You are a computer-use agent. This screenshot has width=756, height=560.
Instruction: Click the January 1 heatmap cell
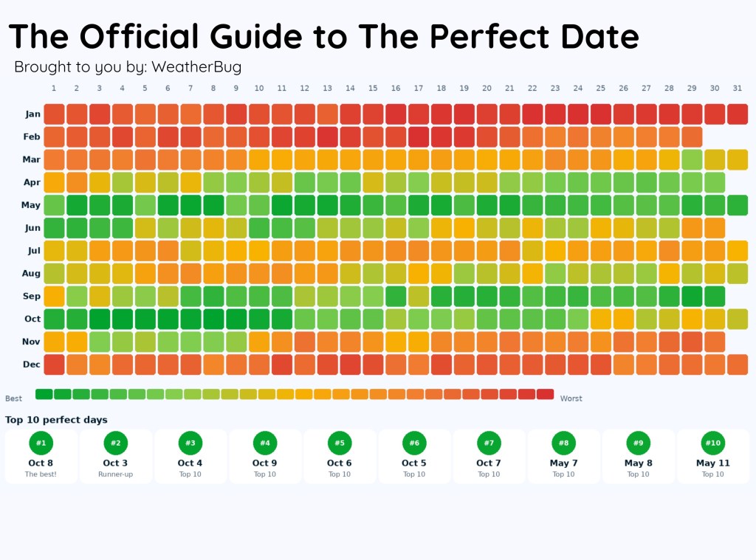tap(54, 114)
